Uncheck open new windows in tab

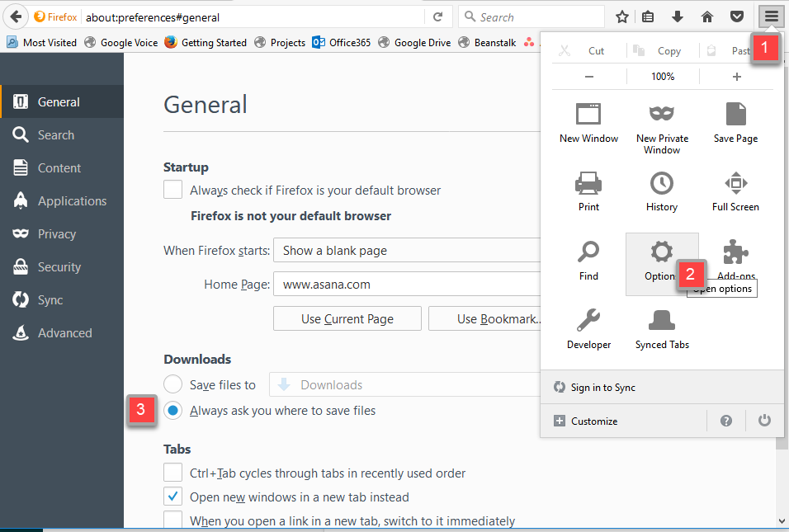coord(173,497)
